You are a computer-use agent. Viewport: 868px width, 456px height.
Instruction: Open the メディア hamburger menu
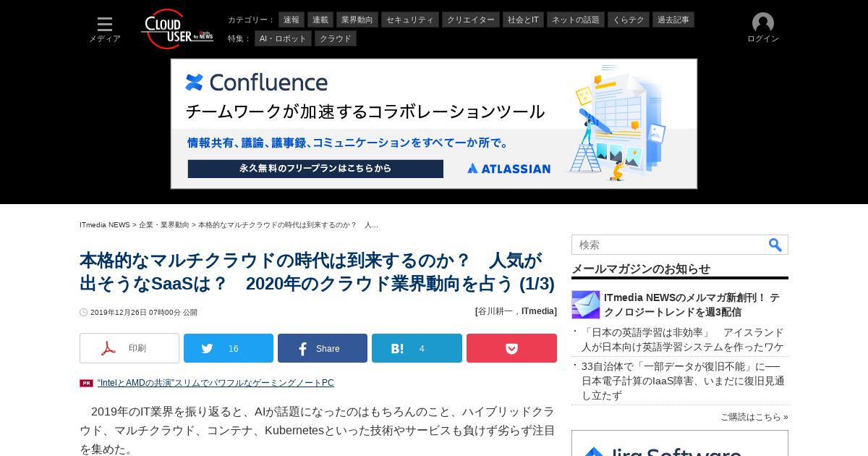105,30
